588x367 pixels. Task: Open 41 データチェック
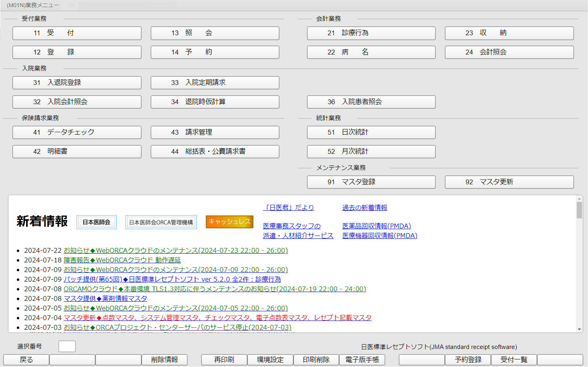[x=77, y=133]
